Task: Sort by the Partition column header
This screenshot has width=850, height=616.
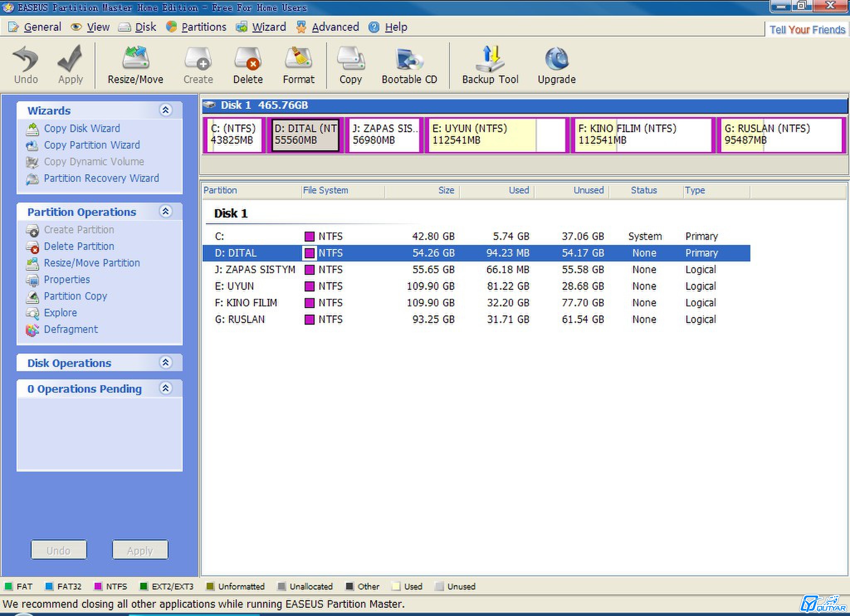Action: (x=252, y=191)
